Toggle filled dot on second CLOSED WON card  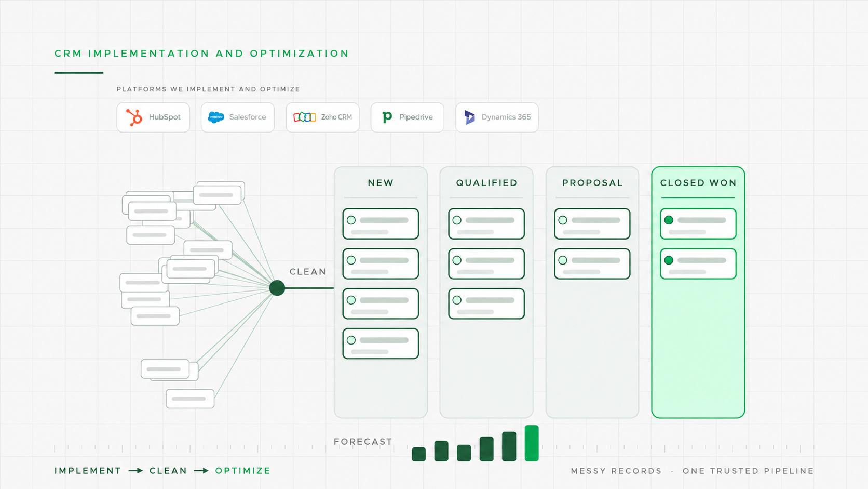[669, 260]
